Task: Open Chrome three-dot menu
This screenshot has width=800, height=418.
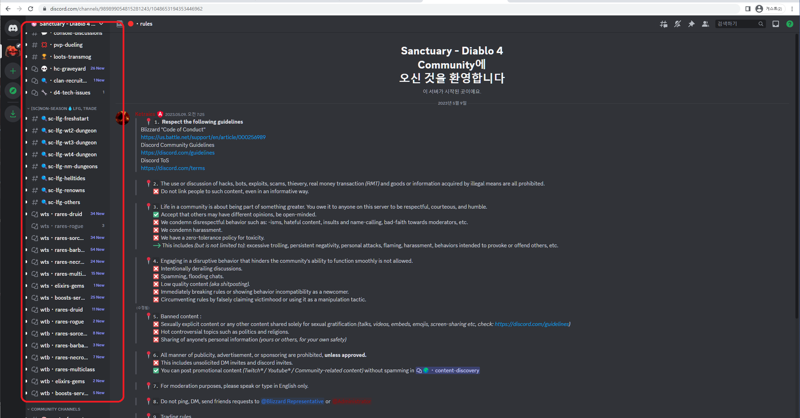Action: point(791,9)
